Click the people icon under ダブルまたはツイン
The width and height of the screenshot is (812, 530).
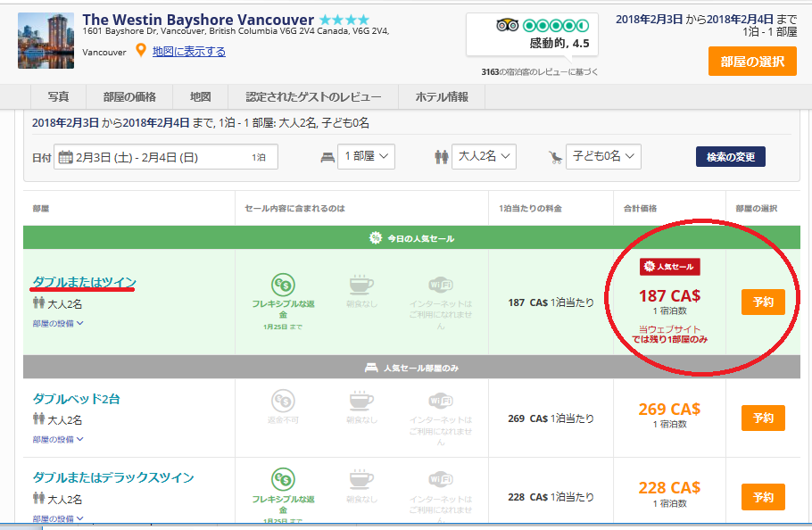click(x=39, y=302)
